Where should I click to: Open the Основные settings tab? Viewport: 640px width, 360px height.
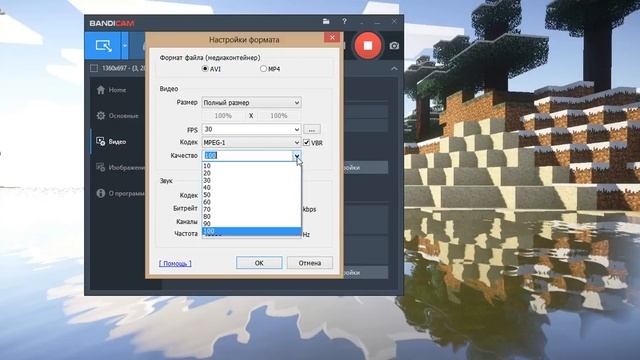click(x=118, y=116)
